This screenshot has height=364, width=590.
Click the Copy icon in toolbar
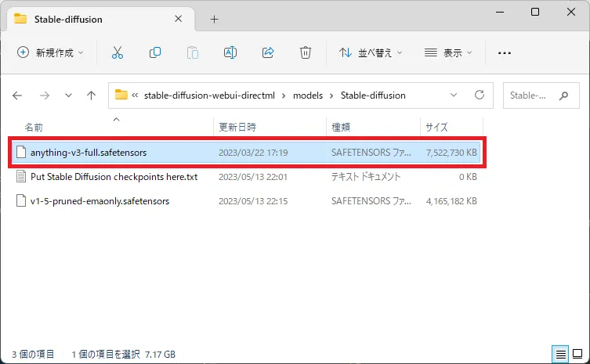tap(155, 52)
